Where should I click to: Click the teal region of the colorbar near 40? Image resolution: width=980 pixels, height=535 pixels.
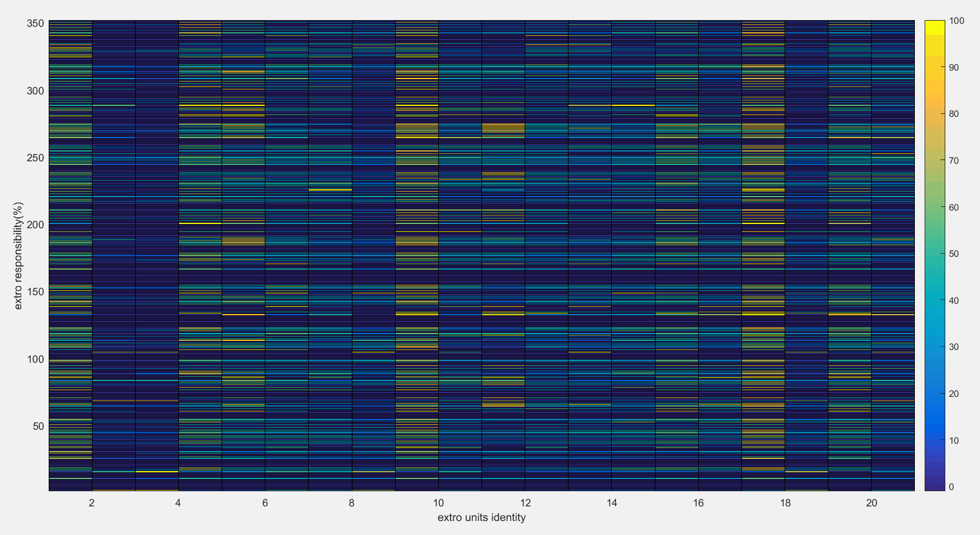tap(934, 301)
